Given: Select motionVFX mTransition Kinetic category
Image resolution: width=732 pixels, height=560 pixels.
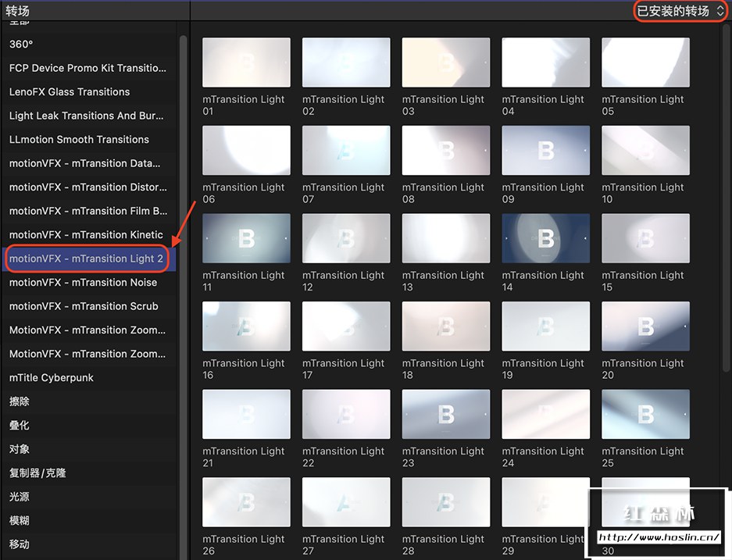Looking at the screenshot, I should (89, 235).
